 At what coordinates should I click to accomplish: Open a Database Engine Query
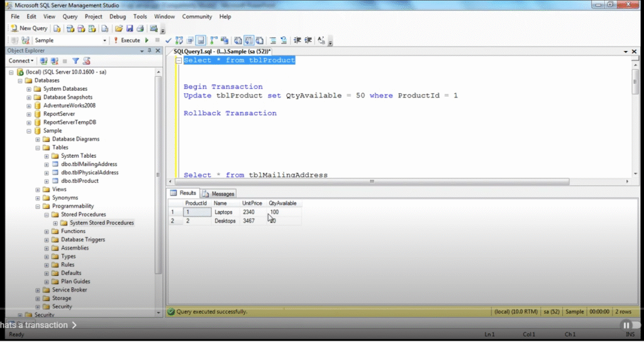click(57, 28)
